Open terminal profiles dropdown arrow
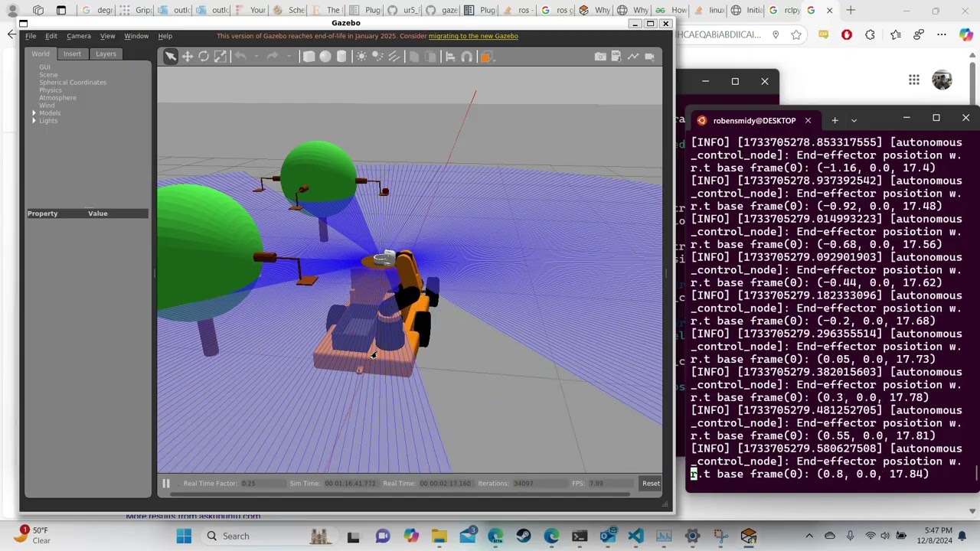Screen dimensions: 980x551 [854, 120]
